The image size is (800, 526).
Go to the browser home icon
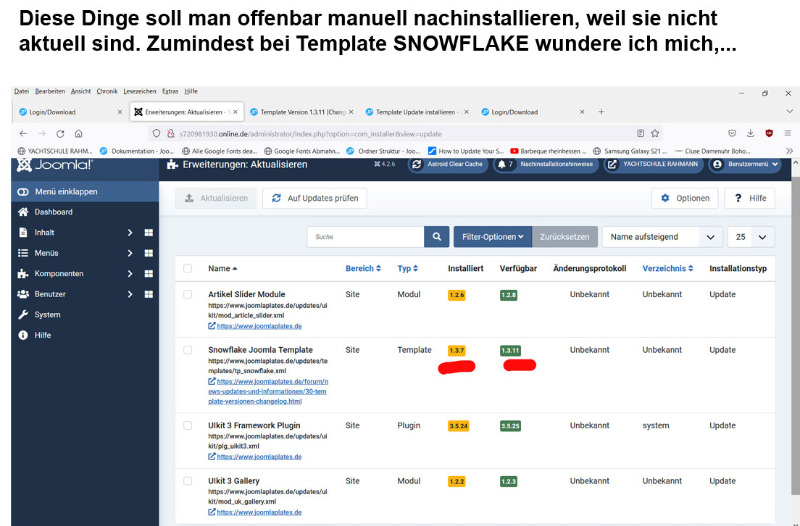(79, 134)
